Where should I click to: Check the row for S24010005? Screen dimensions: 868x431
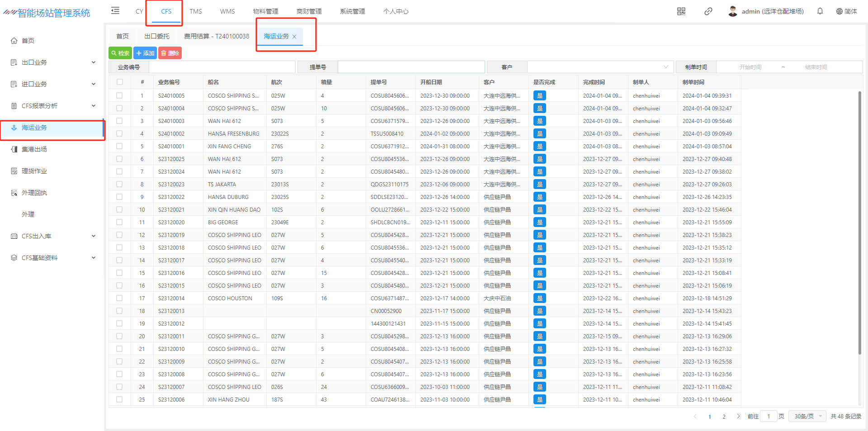[x=119, y=95]
